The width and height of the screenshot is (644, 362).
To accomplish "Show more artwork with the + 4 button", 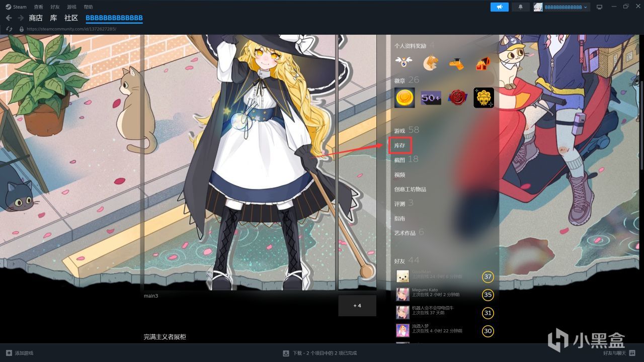I will coord(357,306).
